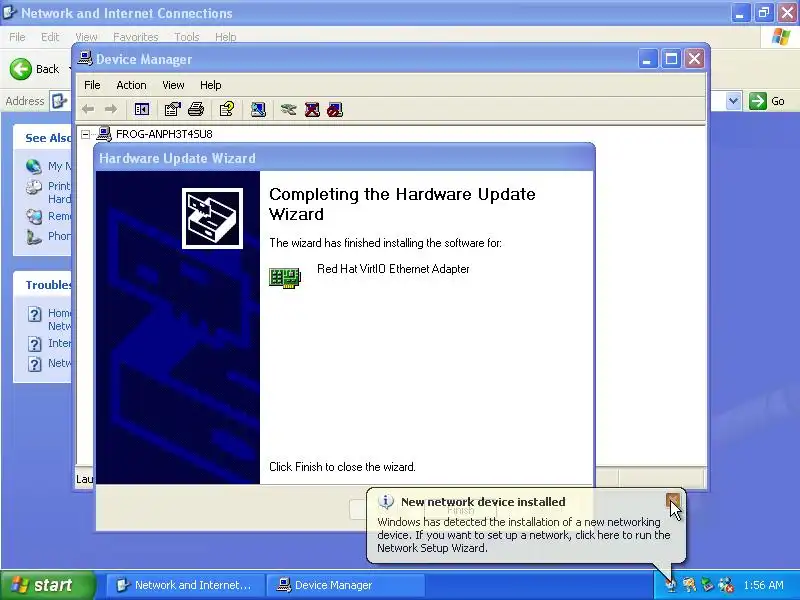Open Network troubleshooter bottom help icon
The width and height of the screenshot is (800, 600).
click(x=34, y=364)
